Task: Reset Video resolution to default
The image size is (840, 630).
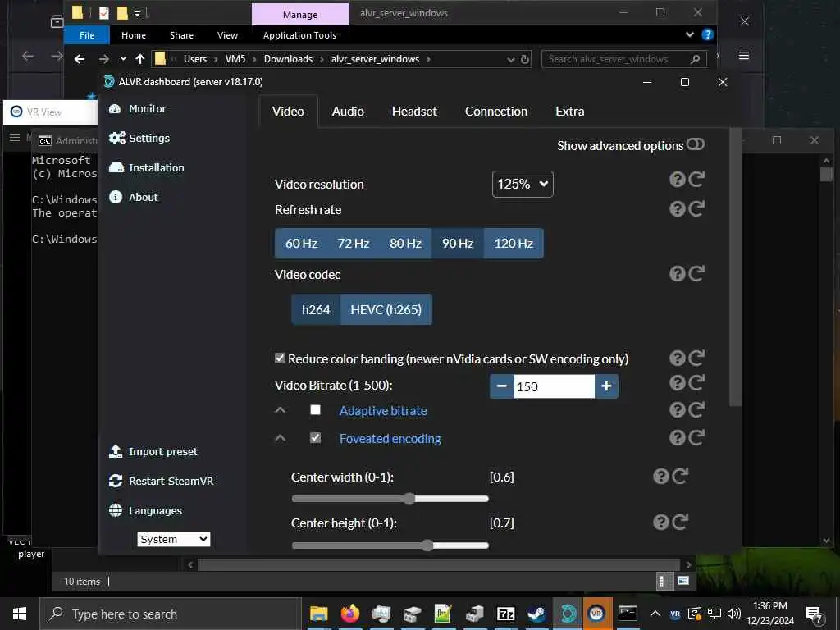Action: click(696, 180)
